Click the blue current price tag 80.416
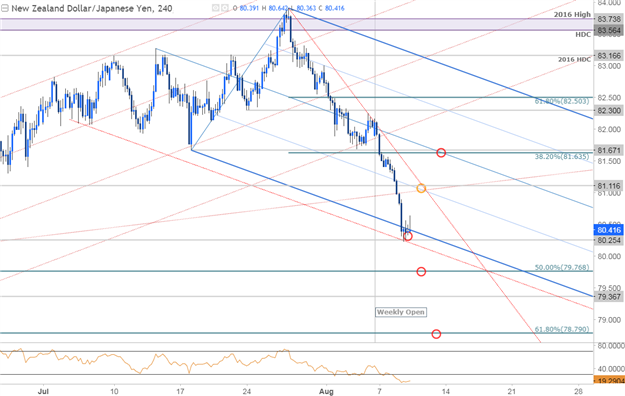Image resolution: width=625 pixels, height=396 pixels. (609, 230)
